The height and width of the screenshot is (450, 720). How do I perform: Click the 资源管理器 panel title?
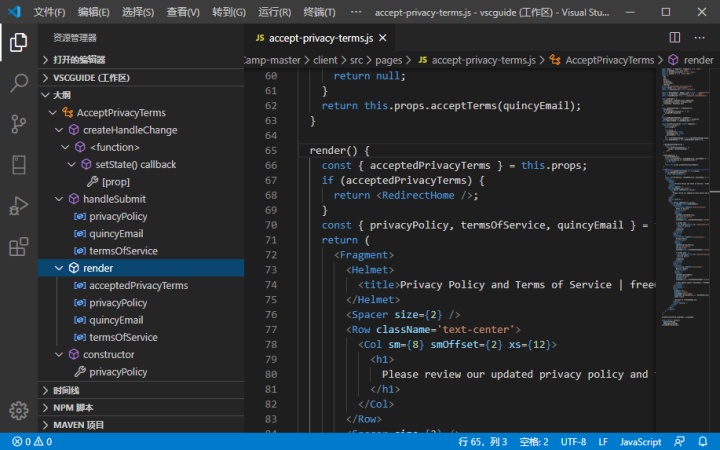tap(75, 38)
